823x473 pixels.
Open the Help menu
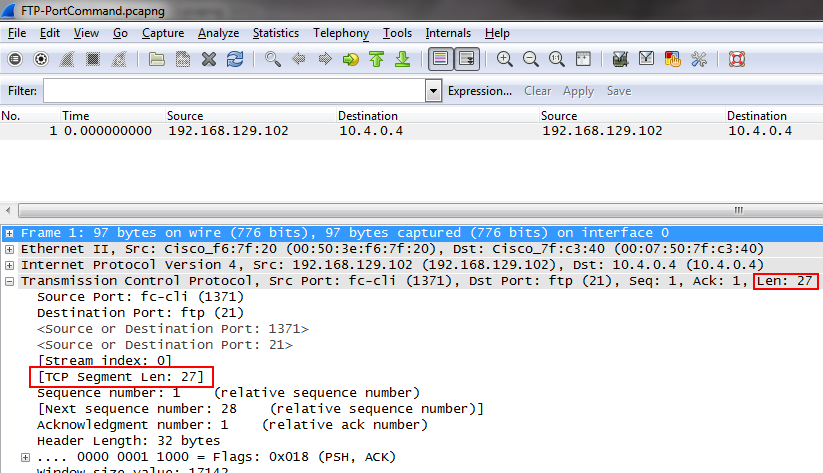point(497,33)
